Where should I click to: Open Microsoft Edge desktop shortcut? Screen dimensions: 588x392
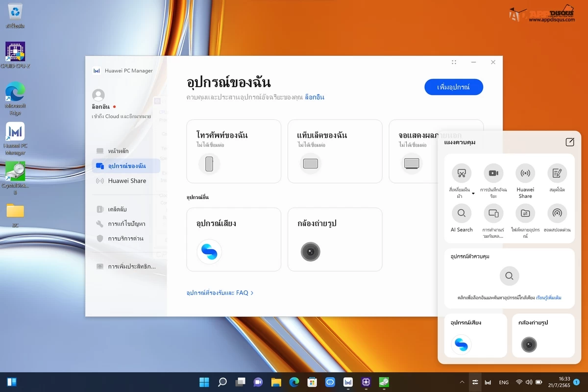[15, 98]
